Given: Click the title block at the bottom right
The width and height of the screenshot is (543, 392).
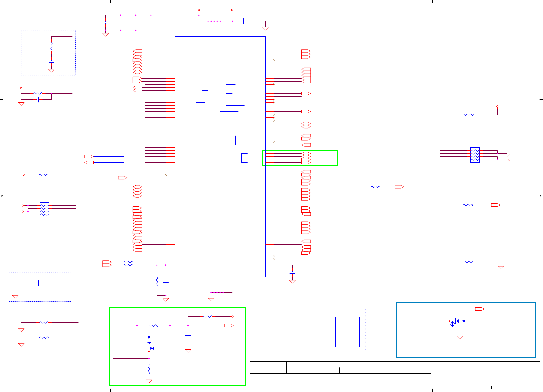Looking at the screenshot, I should pyautogui.click(x=395, y=375).
